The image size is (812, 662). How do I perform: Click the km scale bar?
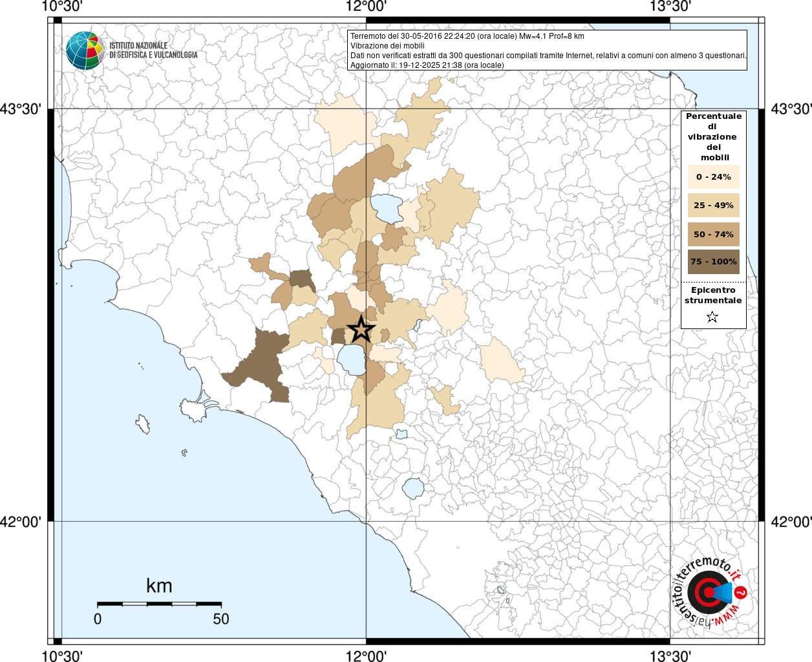pyautogui.click(x=159, y=604)
